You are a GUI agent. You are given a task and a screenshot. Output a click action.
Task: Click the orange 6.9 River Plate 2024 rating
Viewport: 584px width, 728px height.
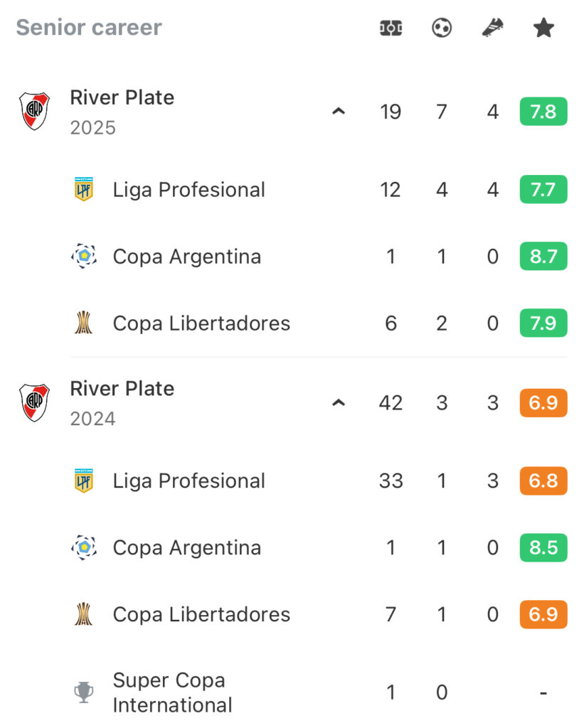pyautogui.click(x=543, y=402)
